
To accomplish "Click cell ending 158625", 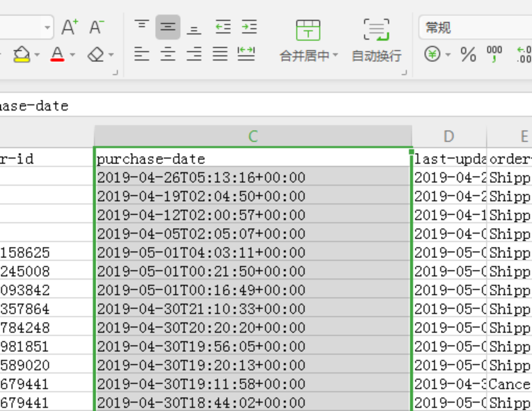I will [x=47, y=252].
